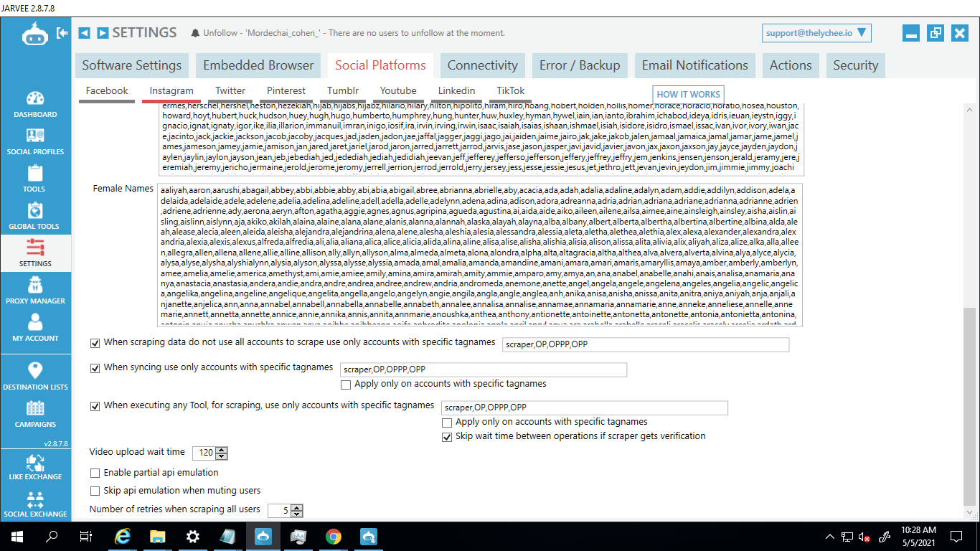Open Global Tools in sidebar
Image resolution: width=980 pixels, height=551 pixels.
[35, 217]
